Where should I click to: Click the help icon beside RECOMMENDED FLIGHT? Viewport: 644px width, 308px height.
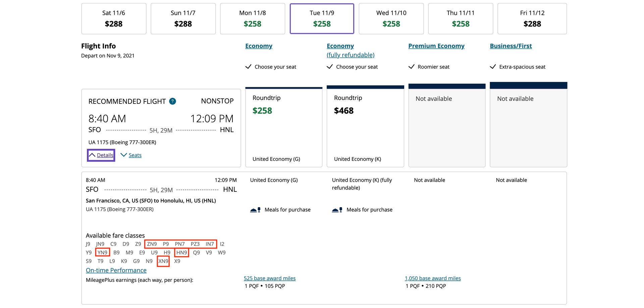coord(172,101)
